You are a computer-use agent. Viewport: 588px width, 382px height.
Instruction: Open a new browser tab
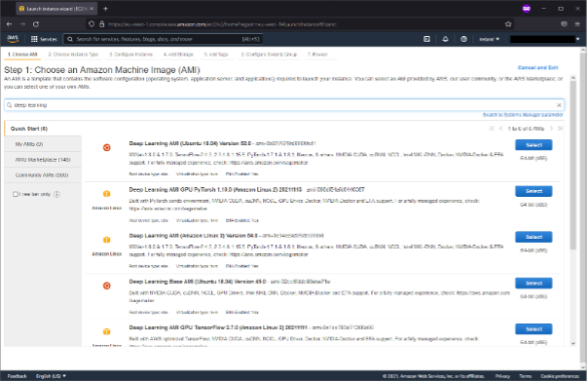(105, 8)
